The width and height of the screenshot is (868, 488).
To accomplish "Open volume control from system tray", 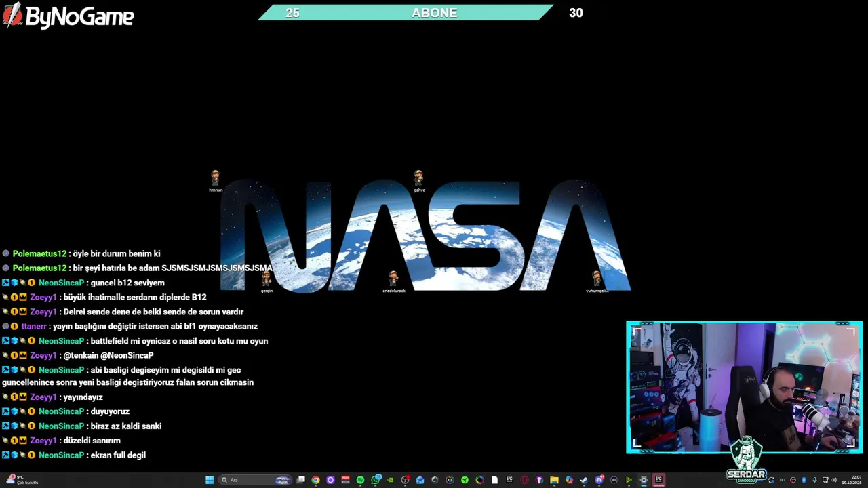I will click(x=833, y=480).
